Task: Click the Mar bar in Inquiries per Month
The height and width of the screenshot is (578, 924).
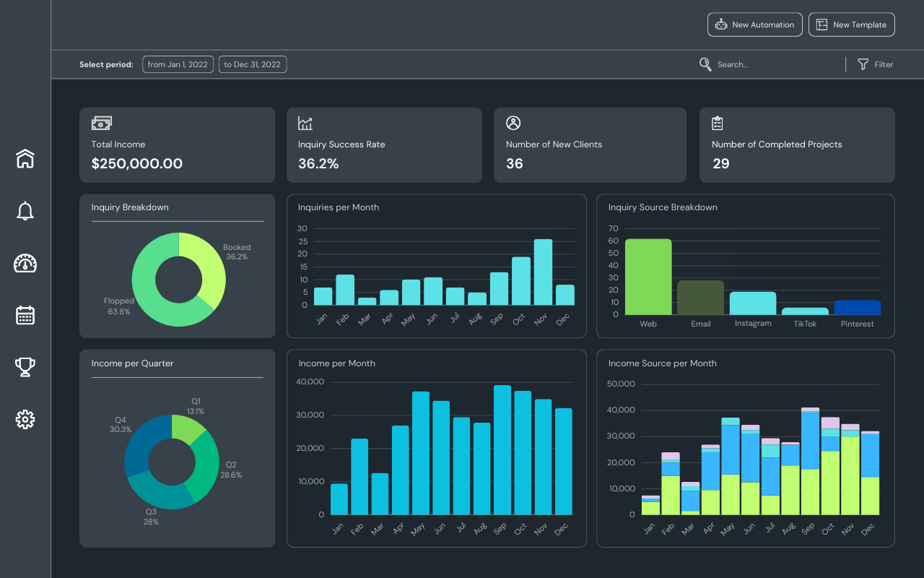Action: coord(367,301)
